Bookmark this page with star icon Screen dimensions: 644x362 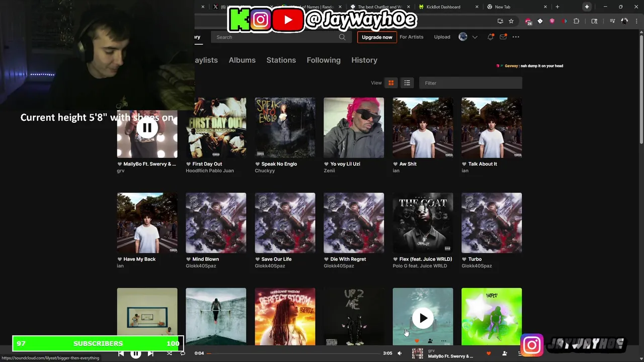[511, 21]
